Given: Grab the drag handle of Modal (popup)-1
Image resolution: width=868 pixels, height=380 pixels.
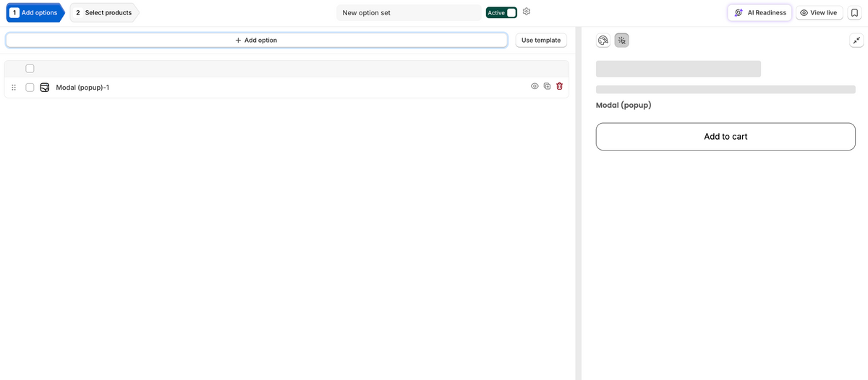Looking at the screenshot, I should click(x=14, y=88).
